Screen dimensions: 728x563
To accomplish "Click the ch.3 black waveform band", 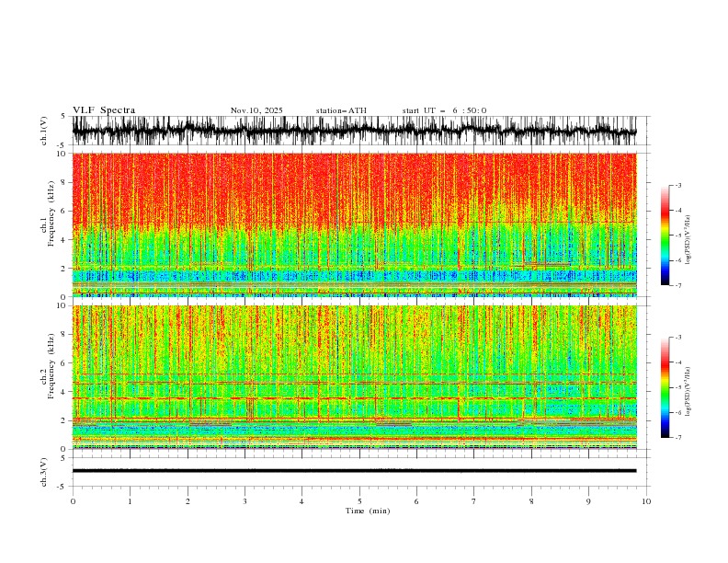I will (354, 471).
